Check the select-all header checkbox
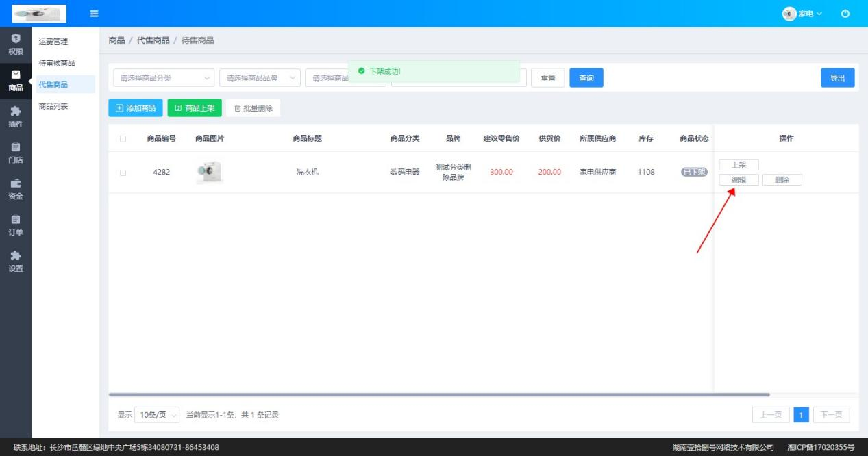Image resolution: width=868 pixels, height=456 pixels. click(123, 138)
